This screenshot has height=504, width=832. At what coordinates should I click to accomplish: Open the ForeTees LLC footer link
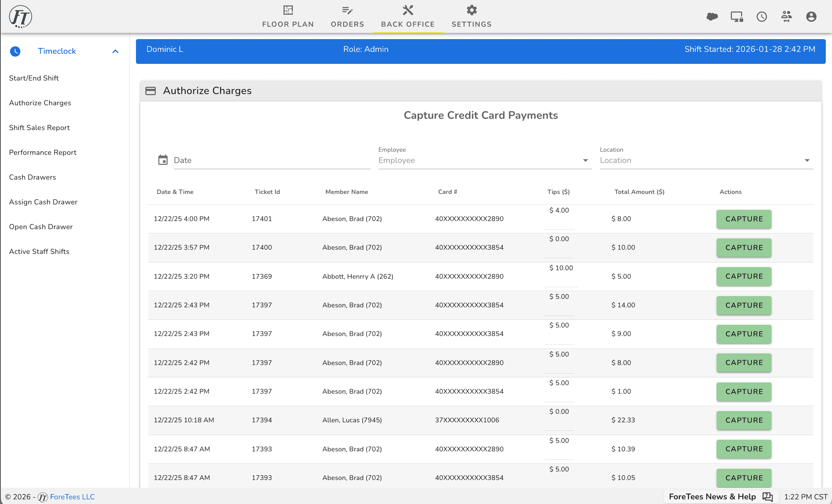(72, 497)
